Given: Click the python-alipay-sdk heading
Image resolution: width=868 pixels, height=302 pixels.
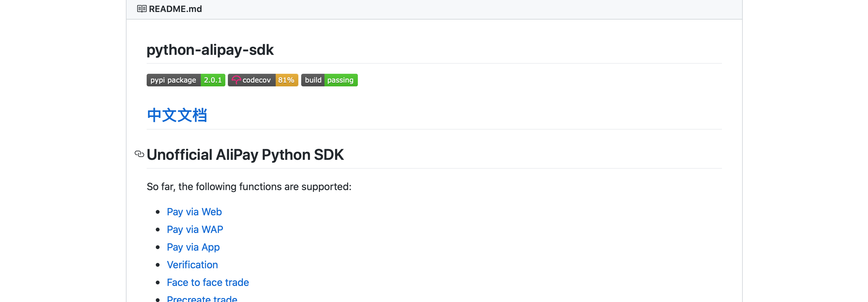Looking at the screenshot, I should (x=210, y=50).
